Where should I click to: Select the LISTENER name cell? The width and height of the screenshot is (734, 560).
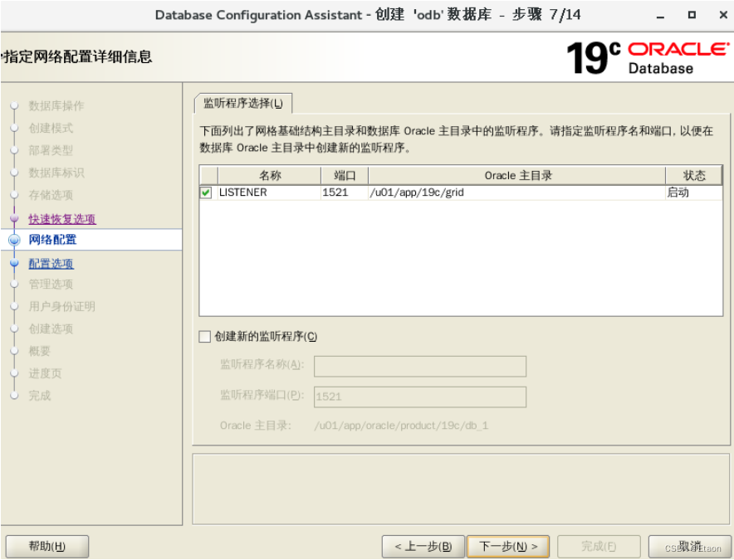click(x=269, y=192)
